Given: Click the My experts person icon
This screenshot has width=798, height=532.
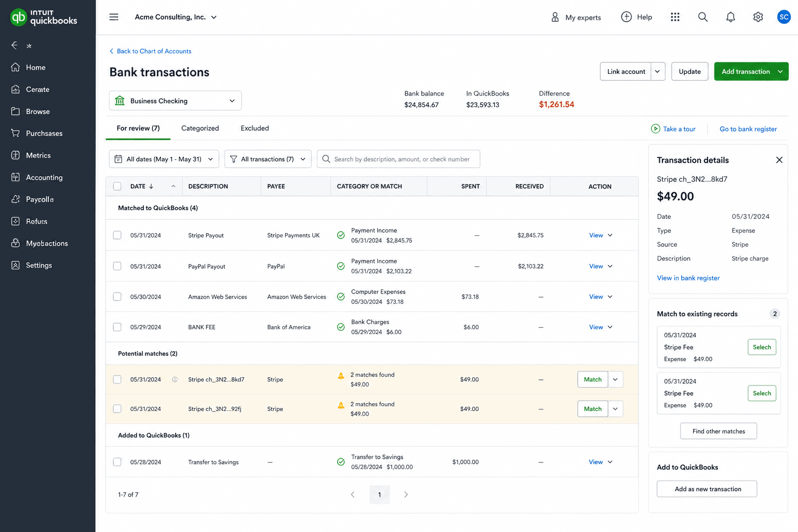Looking at the screenshot, I should [x=555, y=17].
